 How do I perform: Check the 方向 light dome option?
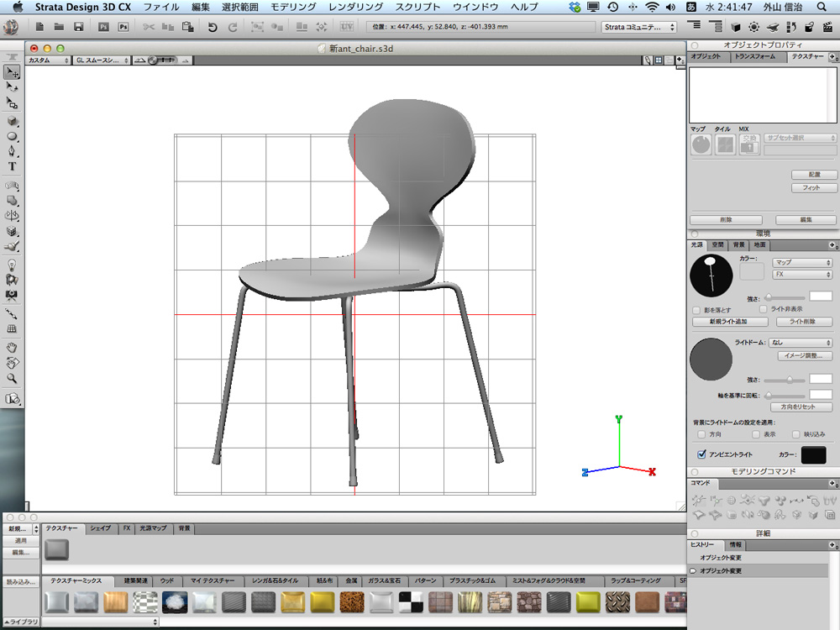click(701, 434)
